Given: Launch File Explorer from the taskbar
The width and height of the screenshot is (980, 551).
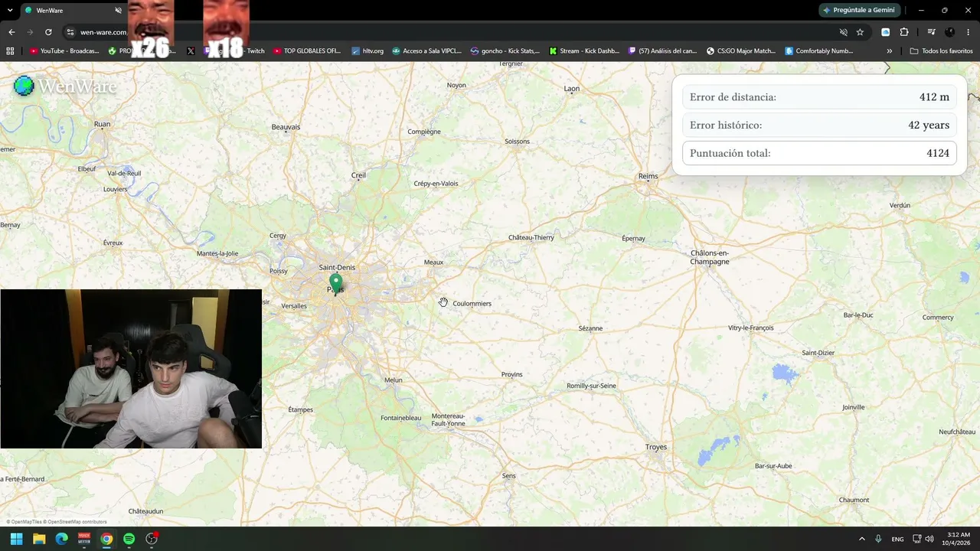Looking at the screenshot, I should [x=39, y=539].
